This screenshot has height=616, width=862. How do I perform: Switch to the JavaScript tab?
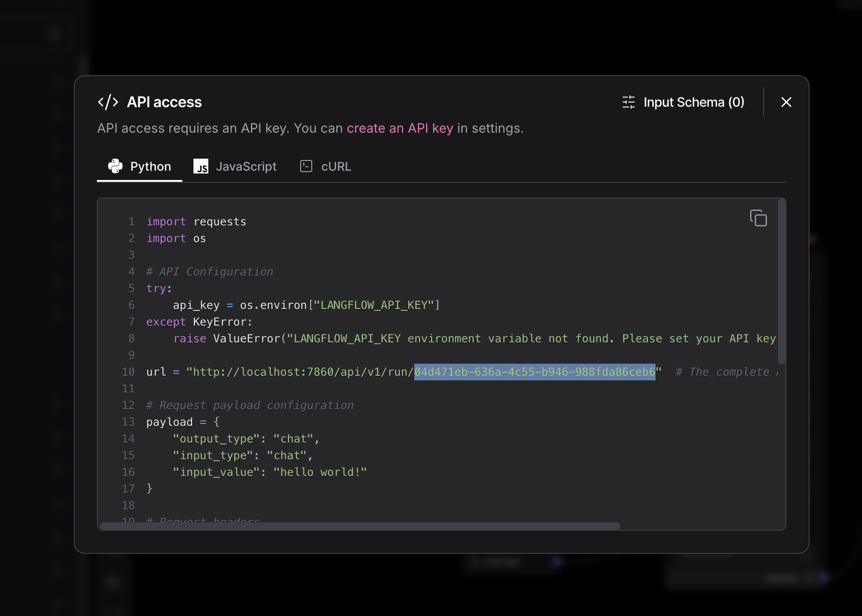click(x=246, y=166)
